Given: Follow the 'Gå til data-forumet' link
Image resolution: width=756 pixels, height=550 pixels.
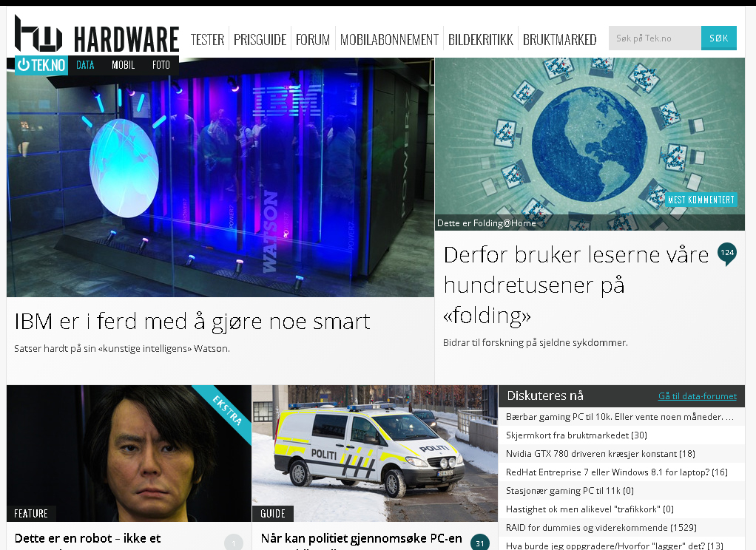Looking at the screenshot, I should click(x=697, y=396).
